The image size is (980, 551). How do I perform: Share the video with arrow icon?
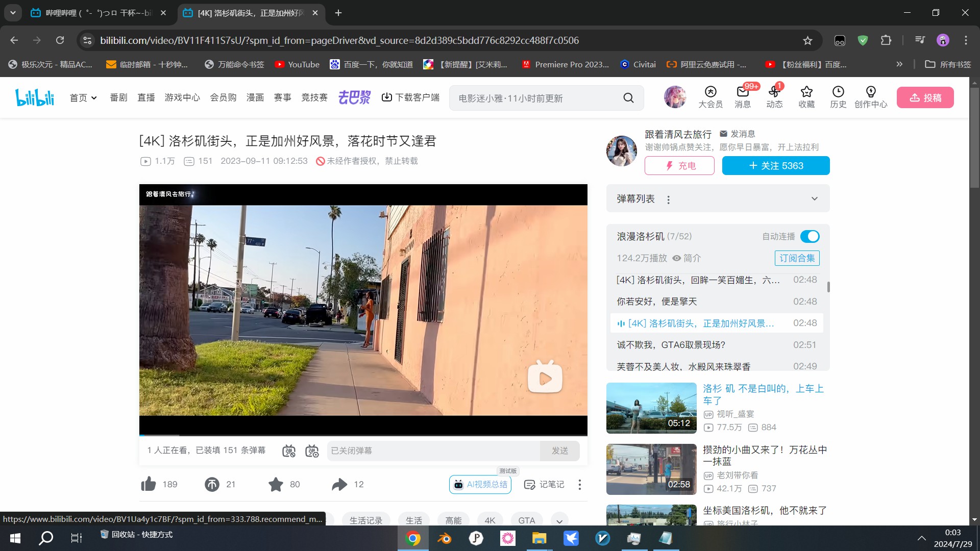[339, 484]
